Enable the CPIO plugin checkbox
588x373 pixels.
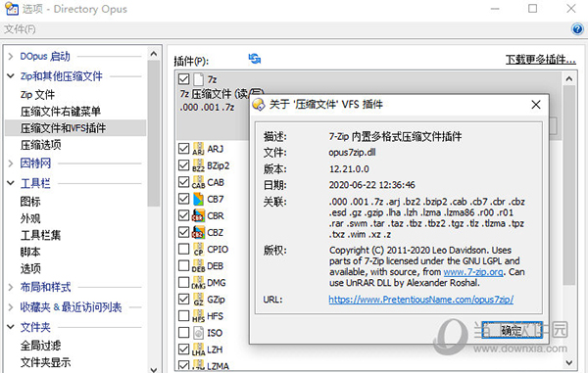(x=184, y=249)
